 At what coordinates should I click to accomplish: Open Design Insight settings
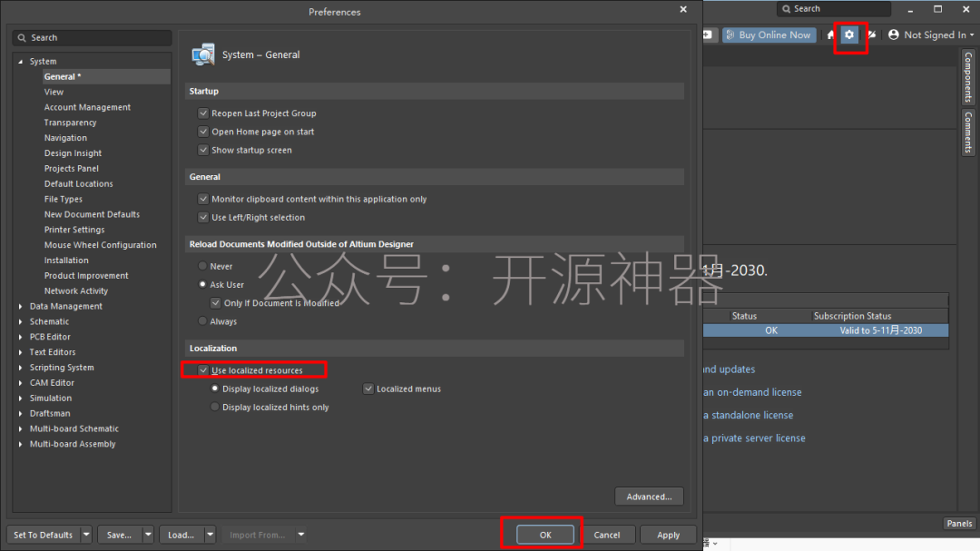point(73,153)
